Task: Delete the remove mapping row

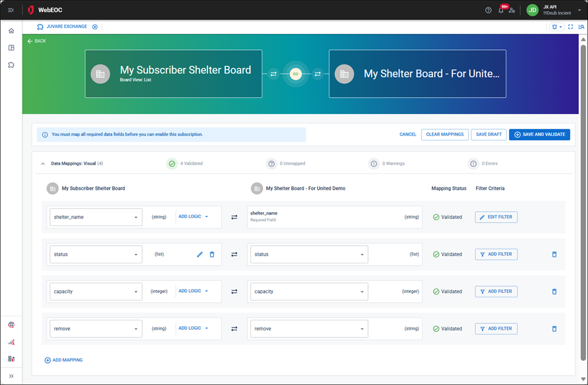Action: coord(554,329)
